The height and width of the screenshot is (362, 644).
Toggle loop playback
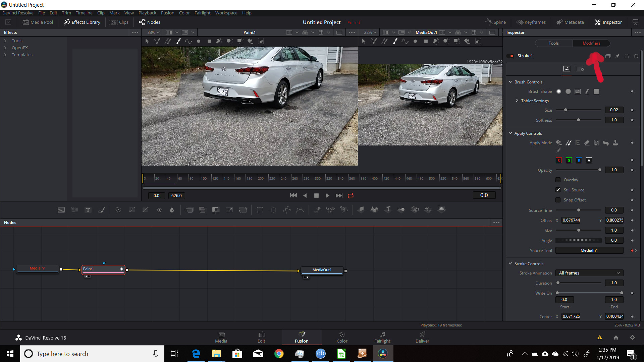coord(351,195)
